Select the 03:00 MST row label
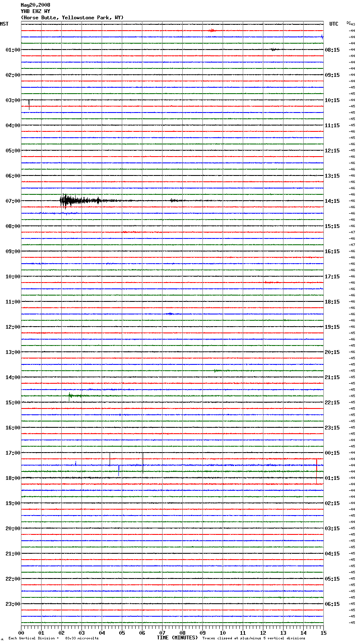 pyautogui.click(x=13, y=100)
